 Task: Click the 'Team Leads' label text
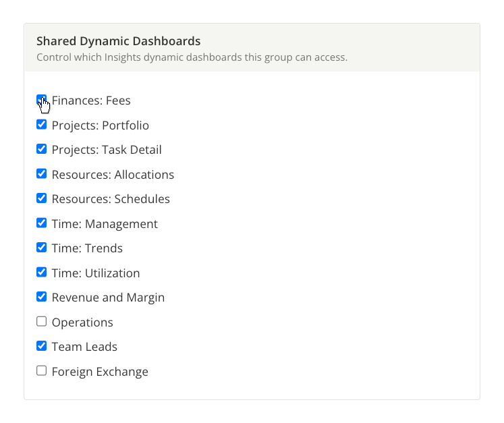point(84,347)
